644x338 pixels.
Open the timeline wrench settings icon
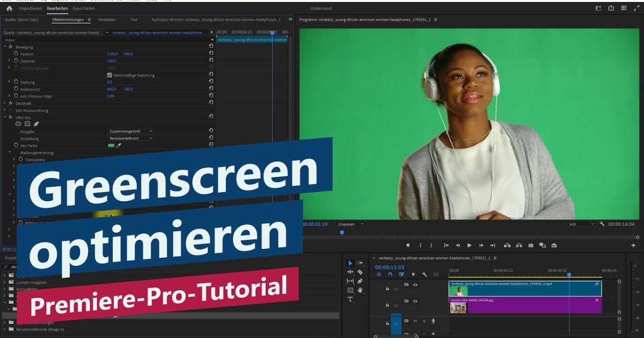(x=425, y=274)
